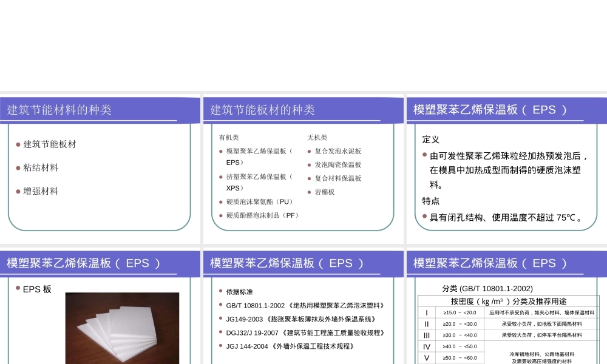Click the EPS 板 bullet label
This screenshot has width=607, height=364.
(x=37, y=289)
